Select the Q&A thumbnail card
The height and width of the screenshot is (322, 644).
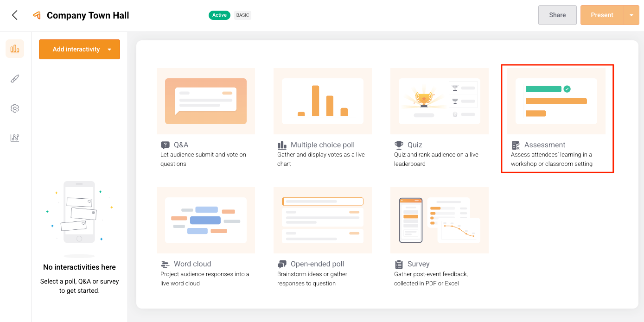click(206, 101)
